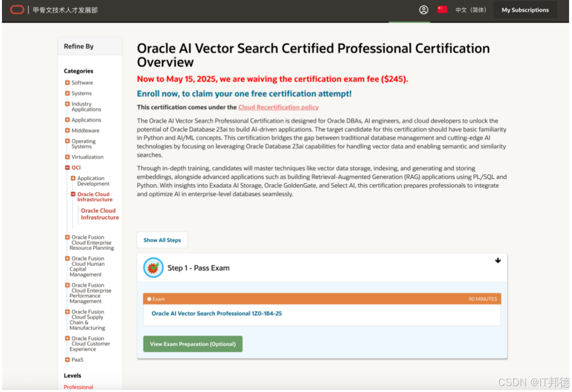Select the Systems category label
The image size is (572, 392).
pyautogui.click(x=81, y=93)
